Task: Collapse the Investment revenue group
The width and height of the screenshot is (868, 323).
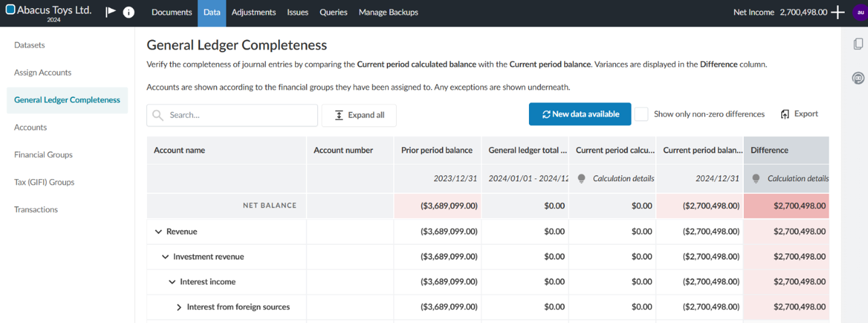Action: tap(165, 257)
